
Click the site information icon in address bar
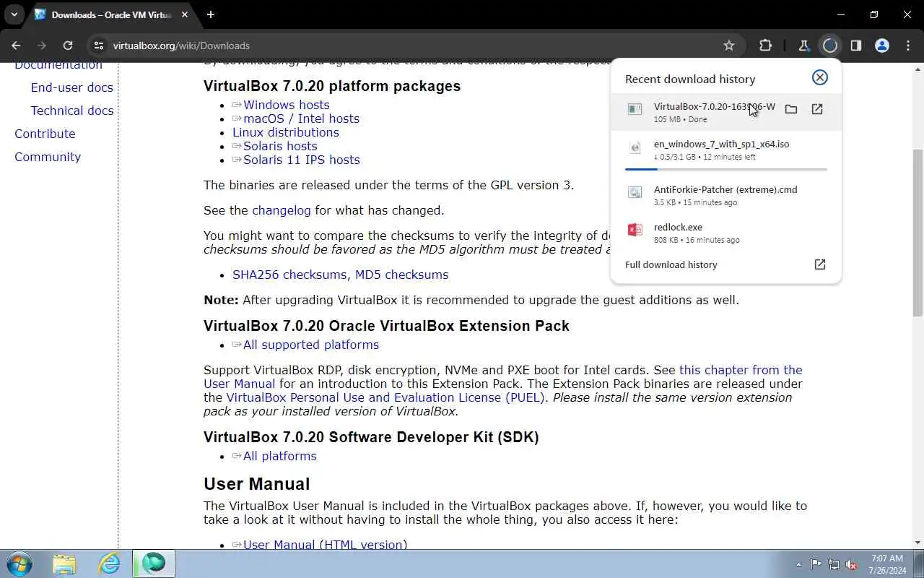pyautogui.click(x=99, y=46)
